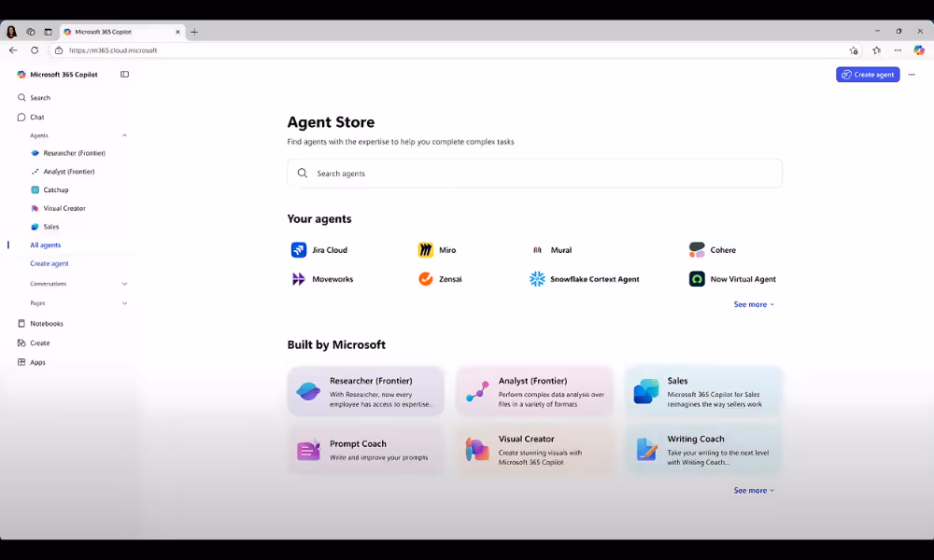Image resolution: width=934 pixels, height=560 pixels.
Task: Collapse the Agents section chevron
Action: (124, 135)
